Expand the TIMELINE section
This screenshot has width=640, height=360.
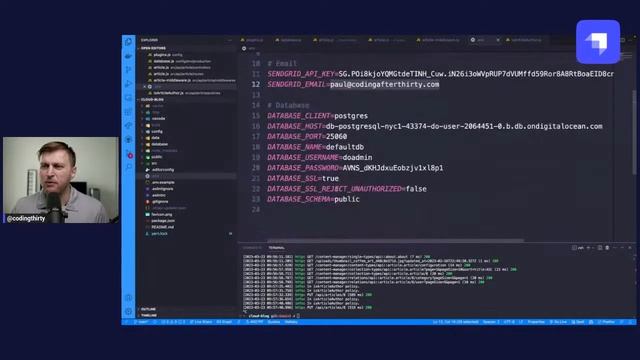tap(148, 315)
